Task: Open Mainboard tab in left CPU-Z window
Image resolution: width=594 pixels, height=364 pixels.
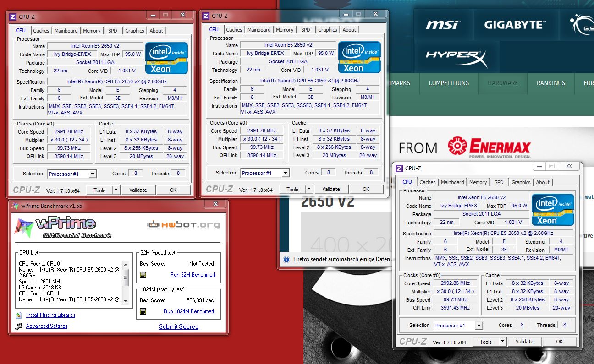Action: tap(66, 31)
